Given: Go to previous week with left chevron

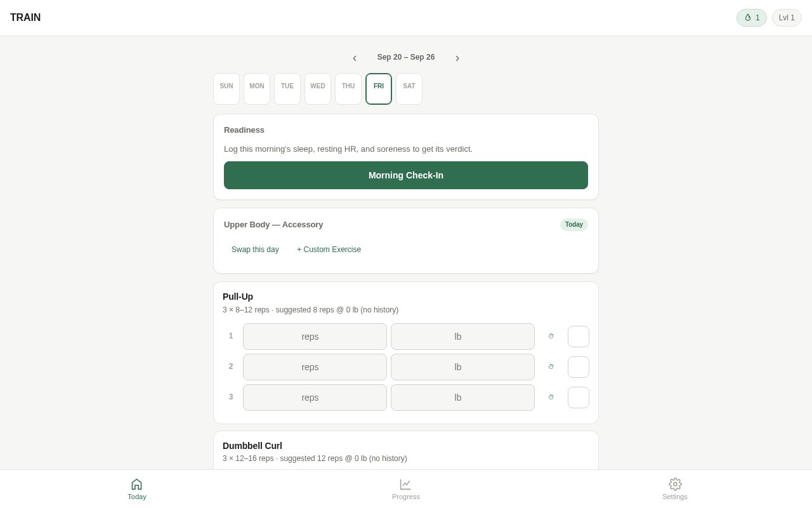Looking at the screenshot, I should coord(355,58).
